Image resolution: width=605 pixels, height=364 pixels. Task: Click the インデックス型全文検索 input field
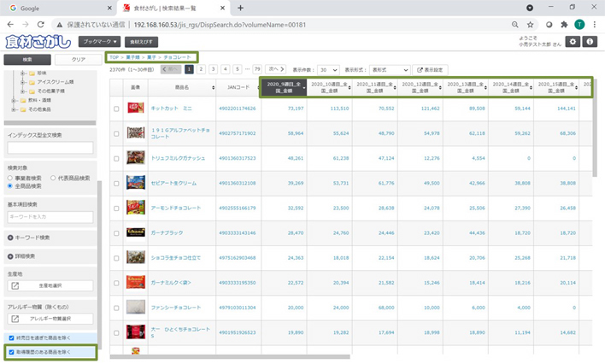tap(50, 148)
